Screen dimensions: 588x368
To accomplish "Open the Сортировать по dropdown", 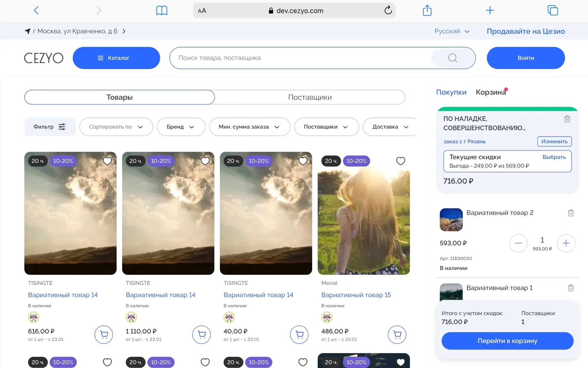I will (x=116, y=127).
